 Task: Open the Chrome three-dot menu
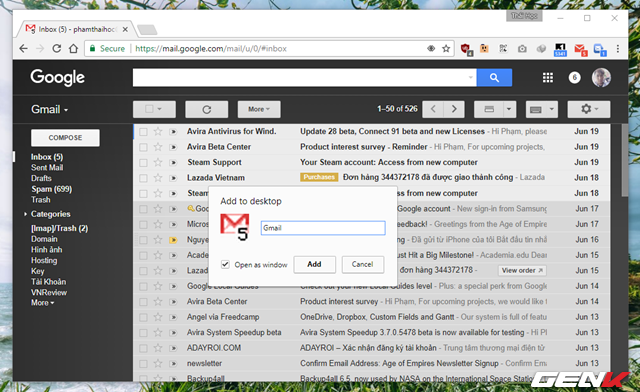pyautogui.click(x=618, y=49)
